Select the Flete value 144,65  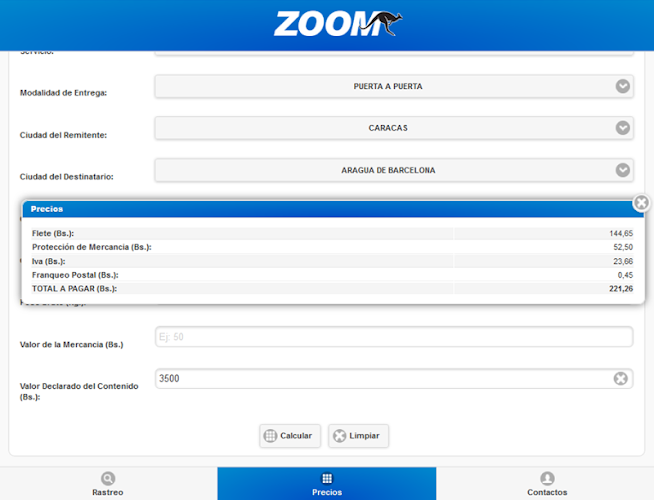click(621, 234)
